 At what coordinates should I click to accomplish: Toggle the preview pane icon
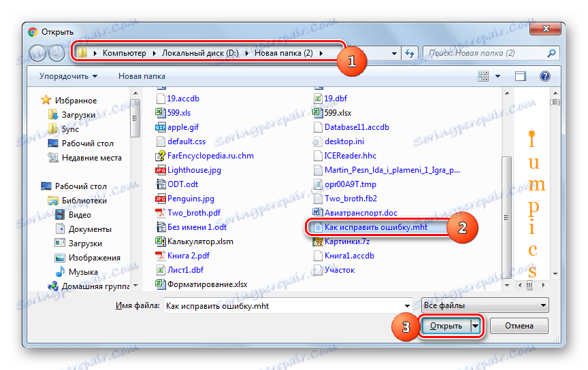pos(521,76)
